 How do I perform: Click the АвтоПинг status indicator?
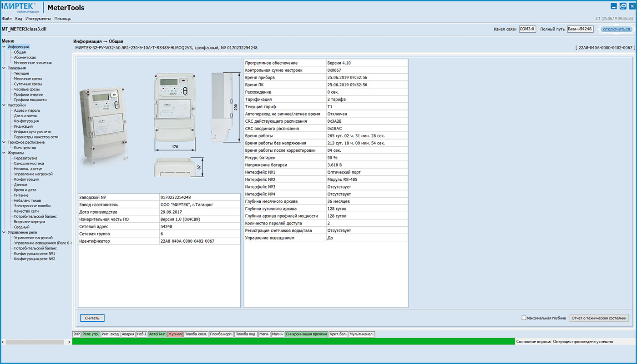click(157, 334)
